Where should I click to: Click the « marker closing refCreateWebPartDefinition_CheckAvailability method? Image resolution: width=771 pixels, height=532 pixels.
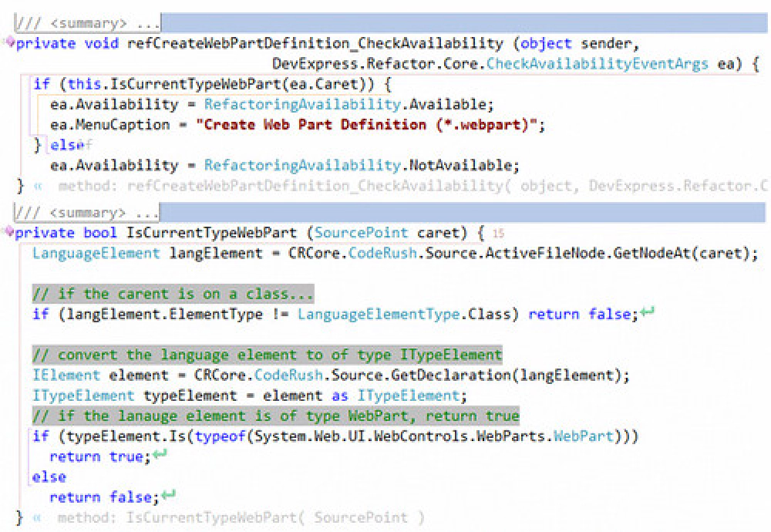click(38, 187)
